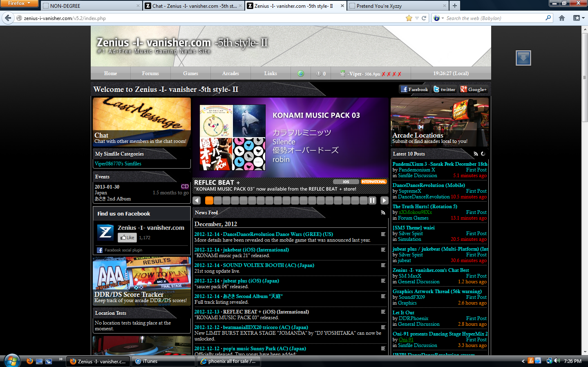This screenshot has width=588, height=367.
Task: Open the Home nav menu item
Action: [110, 73]
